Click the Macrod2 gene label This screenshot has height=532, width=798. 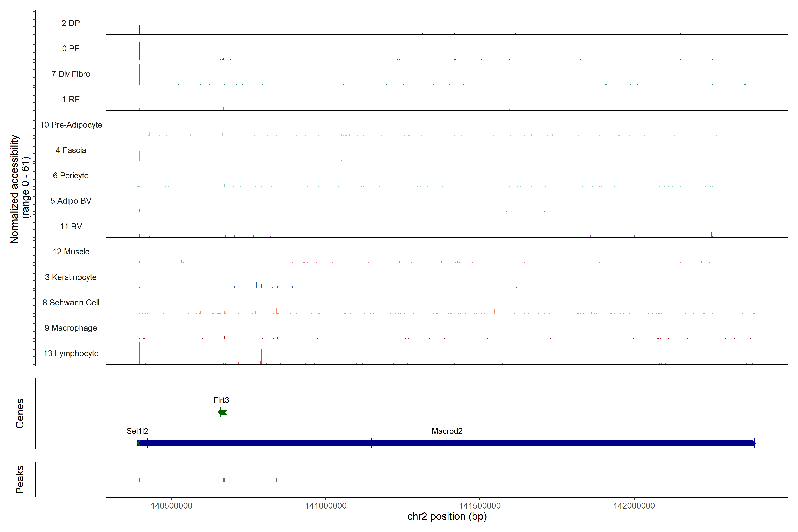point(447,431)
